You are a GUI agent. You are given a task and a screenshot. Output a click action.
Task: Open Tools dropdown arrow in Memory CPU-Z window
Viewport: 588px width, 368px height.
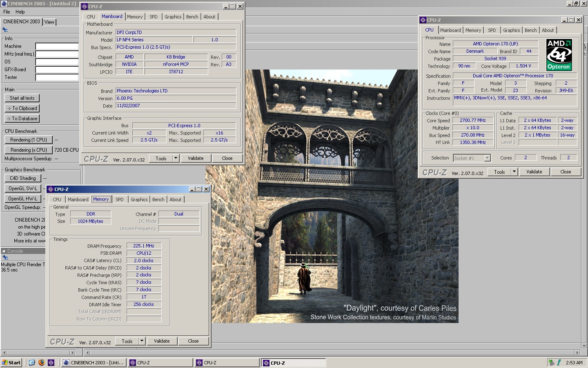tap(142, 341)
